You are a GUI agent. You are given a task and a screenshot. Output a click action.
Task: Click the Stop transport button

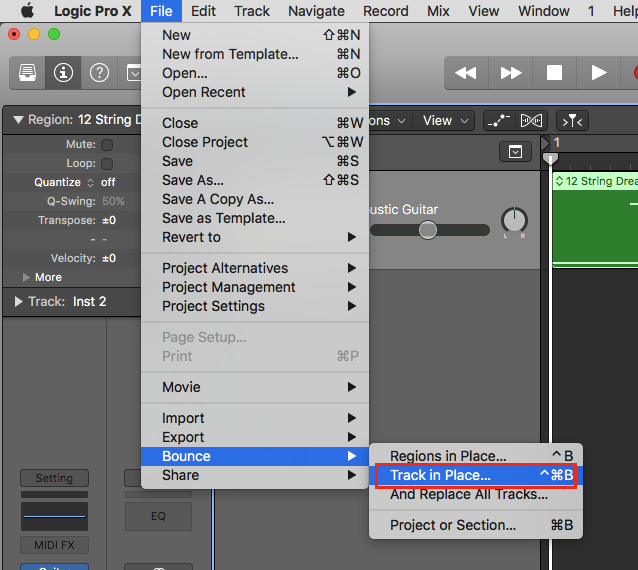(x=554, y=73)
